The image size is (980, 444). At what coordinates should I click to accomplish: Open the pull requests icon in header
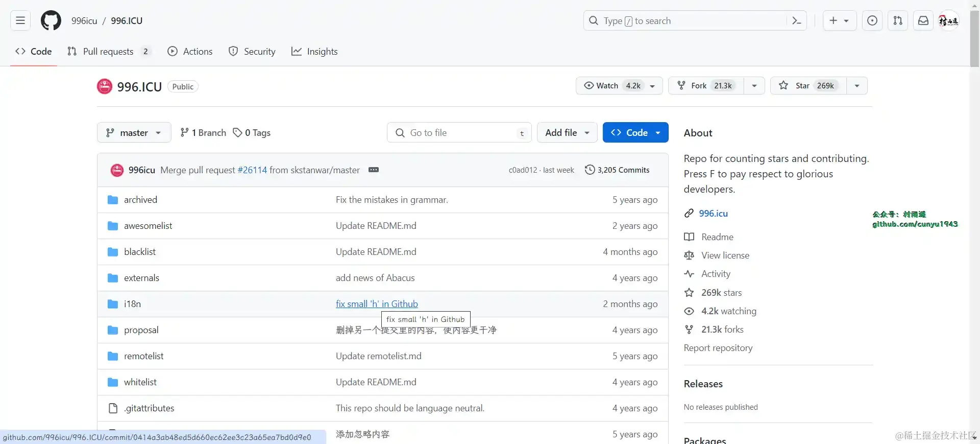point(898,20)
